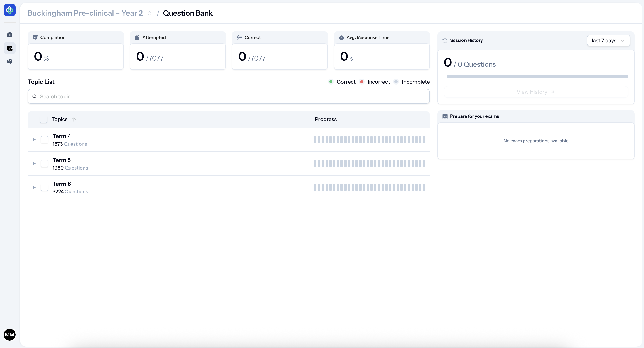Click the Question Bank breadcrumb title
The width and height of the screenshot is (644, 348).
pos(187,13)
